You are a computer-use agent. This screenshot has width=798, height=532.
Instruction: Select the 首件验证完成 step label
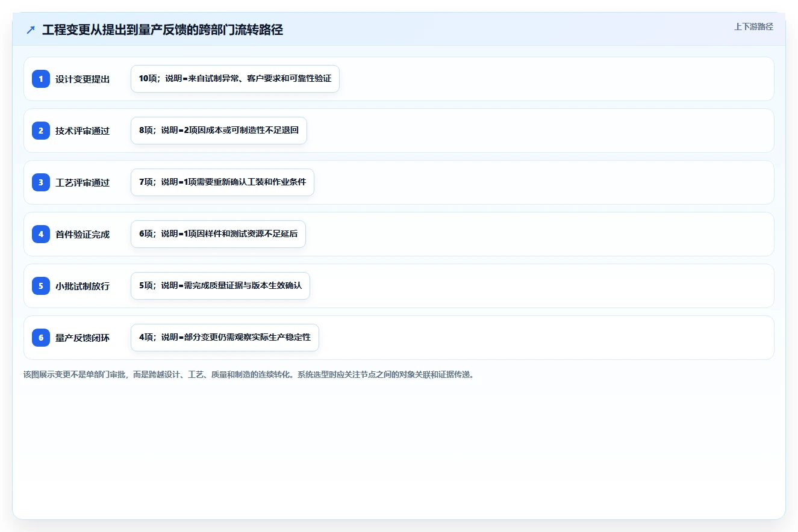[x=83, y=234]
